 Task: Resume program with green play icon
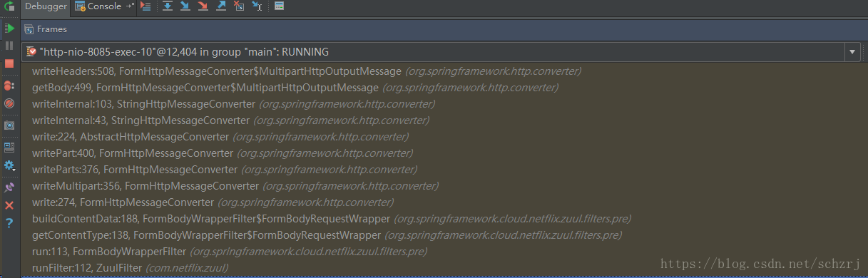pyautogui.click(x=9, y=28)
